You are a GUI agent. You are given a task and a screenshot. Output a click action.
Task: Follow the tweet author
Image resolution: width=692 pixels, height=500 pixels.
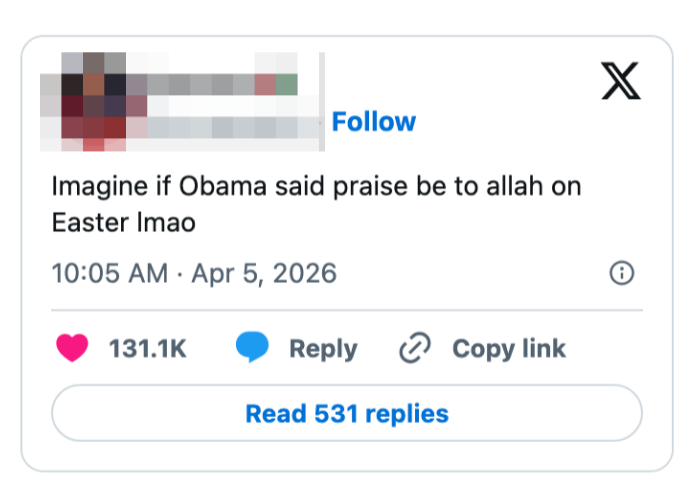pyautogui.click(x=373, y=122)
